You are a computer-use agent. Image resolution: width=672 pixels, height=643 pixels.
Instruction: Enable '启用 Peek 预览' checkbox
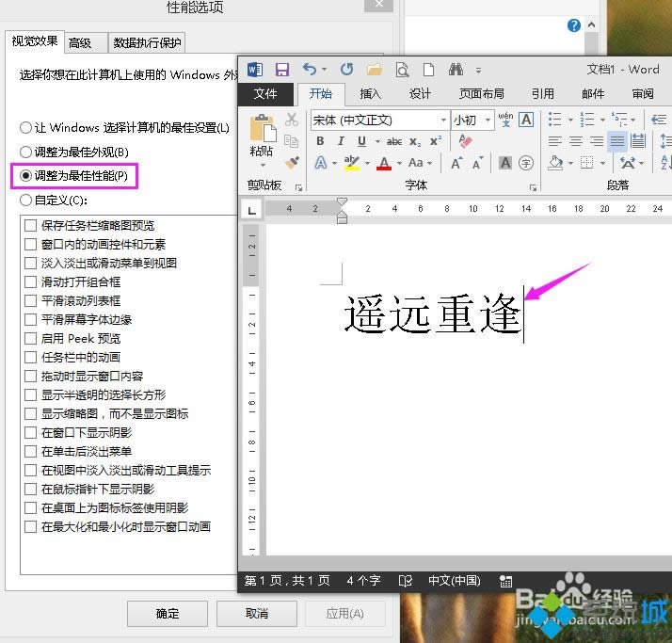(x=31, y=338)
